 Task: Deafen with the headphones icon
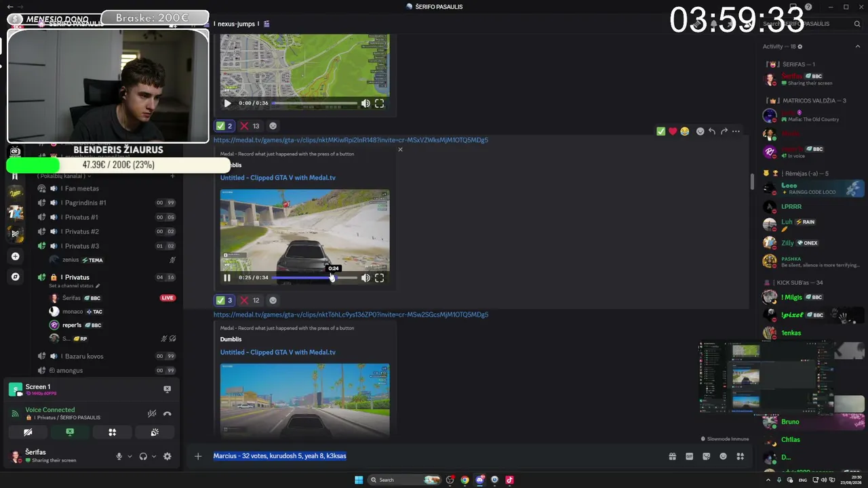click(143, 456)
